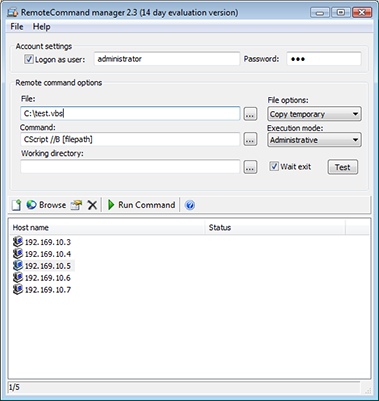Click the Test button
This screenshot has height=401, width=379.
(x=343, y=167)
